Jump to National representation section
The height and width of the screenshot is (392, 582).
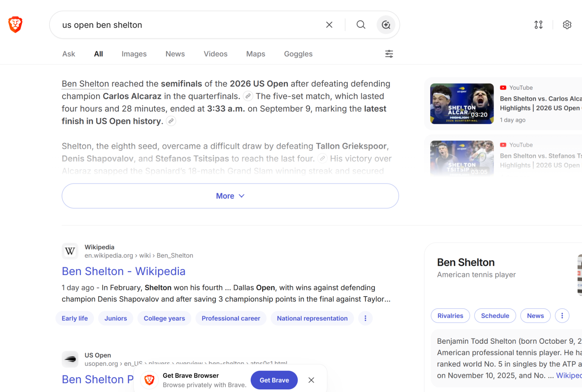(312, 318)
